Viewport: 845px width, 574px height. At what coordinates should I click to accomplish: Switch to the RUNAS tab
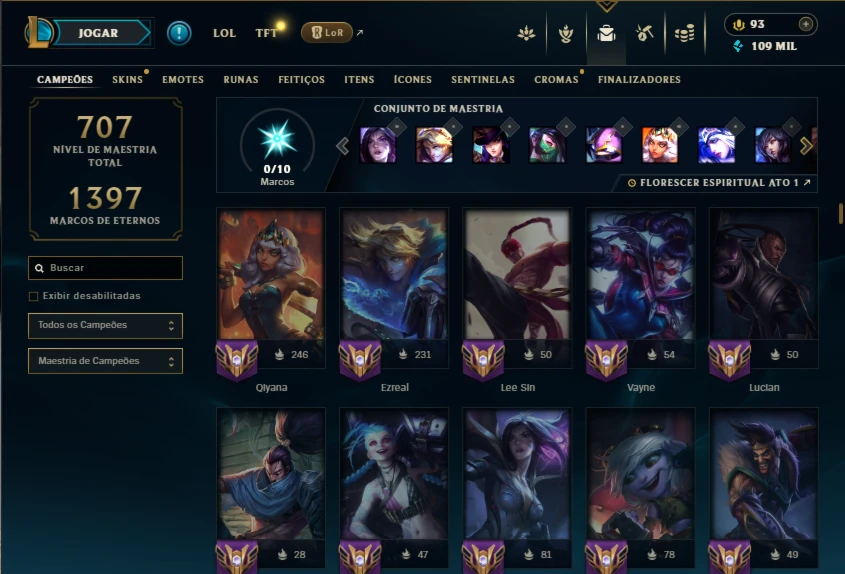241,80
